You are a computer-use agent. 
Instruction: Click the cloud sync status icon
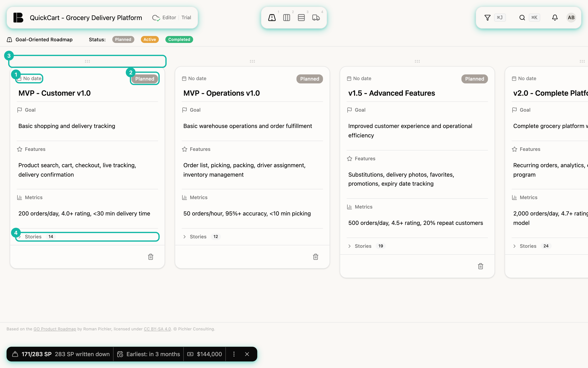click(x=156, y=18)
